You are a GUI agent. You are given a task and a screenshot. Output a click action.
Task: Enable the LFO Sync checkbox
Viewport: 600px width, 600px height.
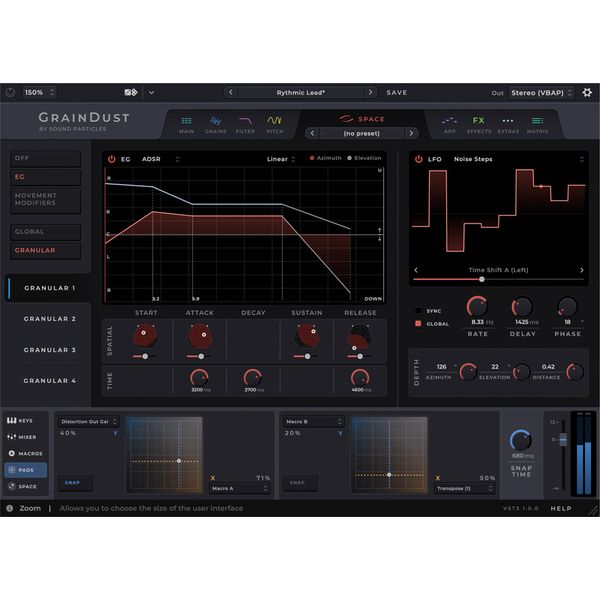tap(418, 310)
